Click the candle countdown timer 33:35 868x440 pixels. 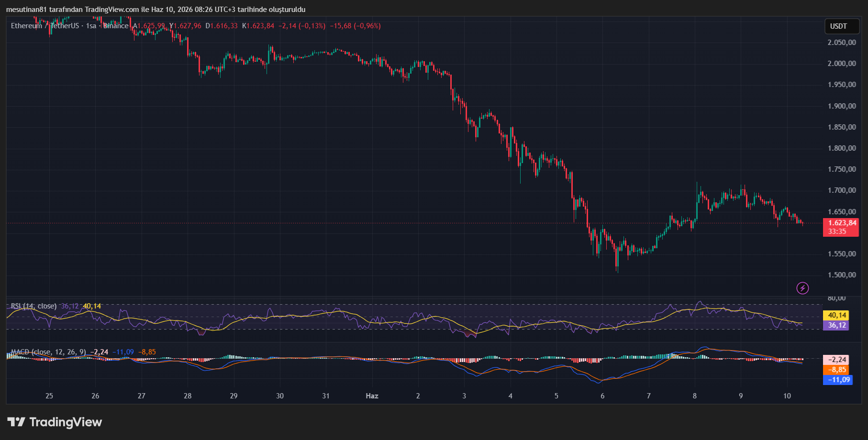click(837, 231)
